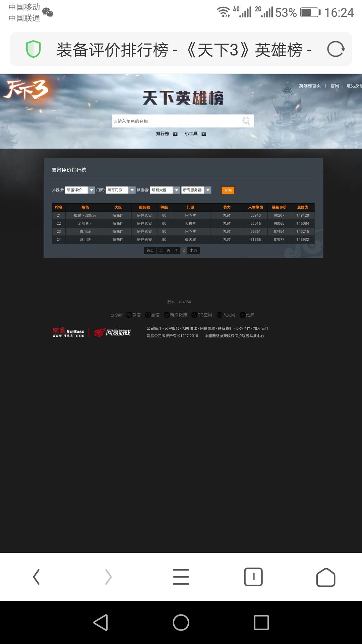Click 荒火教 sect cell
Screen dimensions: 362x644
(190, 239)
